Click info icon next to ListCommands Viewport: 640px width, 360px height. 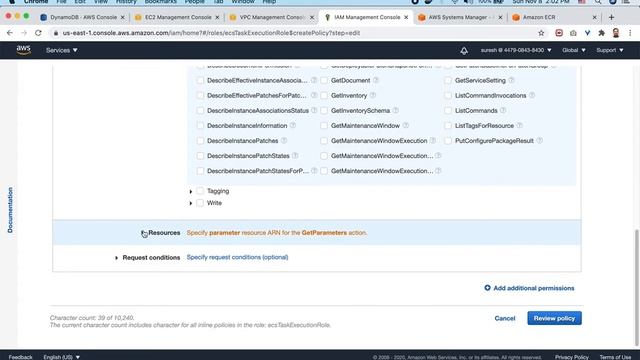click(x=503, y=111)
